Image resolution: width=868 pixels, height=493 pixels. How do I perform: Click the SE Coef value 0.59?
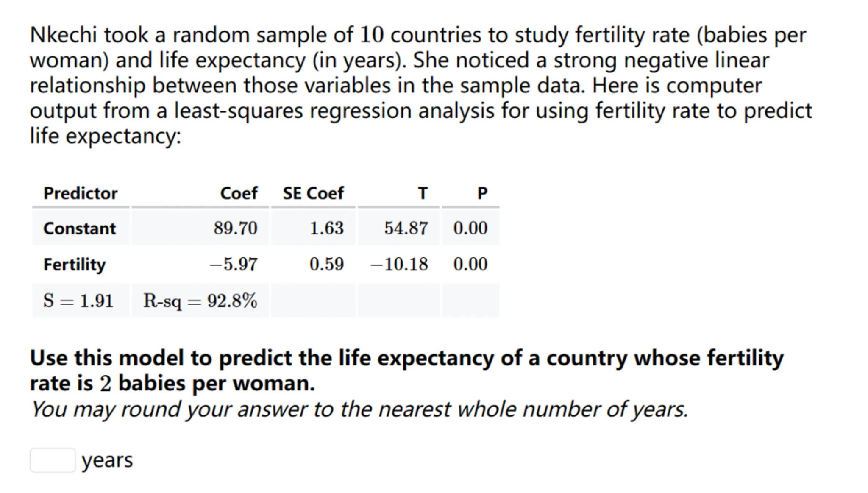[326, 265]
